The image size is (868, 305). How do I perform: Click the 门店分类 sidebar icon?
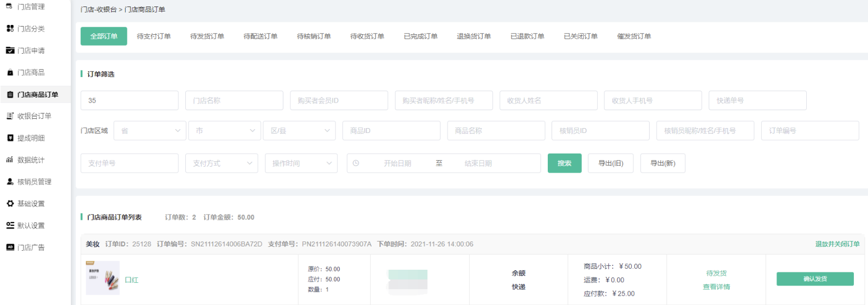10,29
